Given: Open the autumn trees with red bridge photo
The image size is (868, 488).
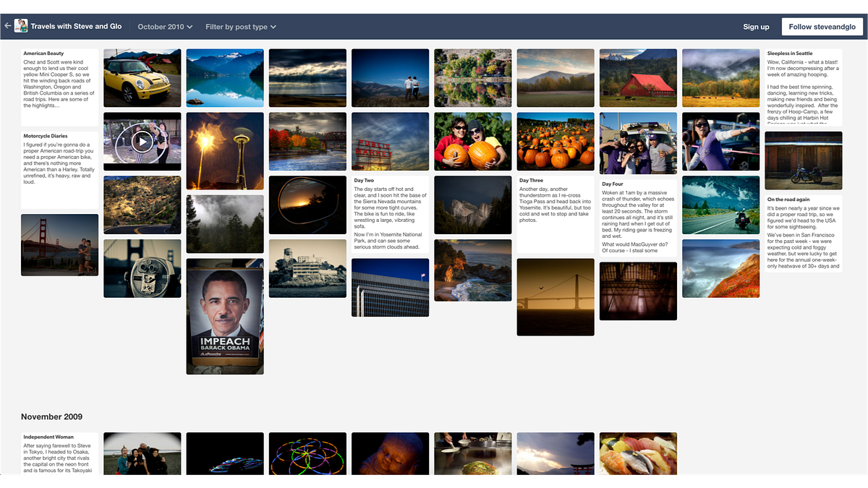Looking at the screenshot, I should point(307,141).
